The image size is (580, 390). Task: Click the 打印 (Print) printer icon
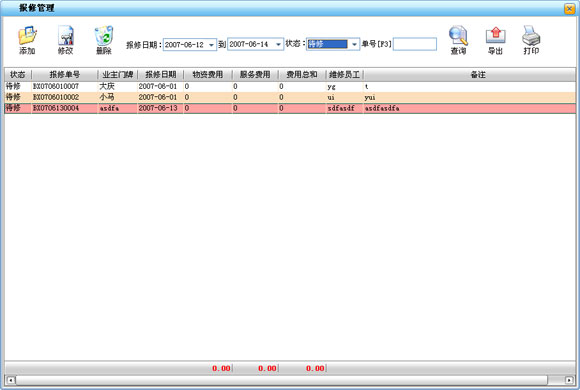[x=531, y=35]
